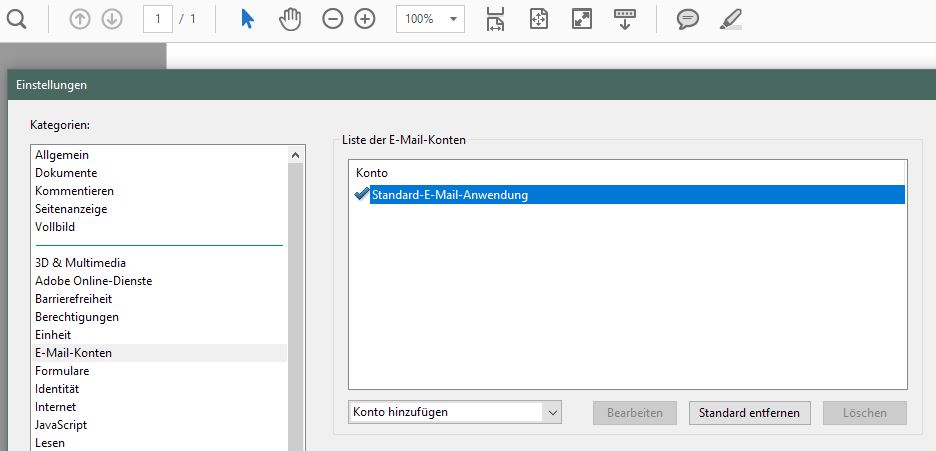
Task: Click the fit width scrolling icon
Action: [x=494, y=19]
